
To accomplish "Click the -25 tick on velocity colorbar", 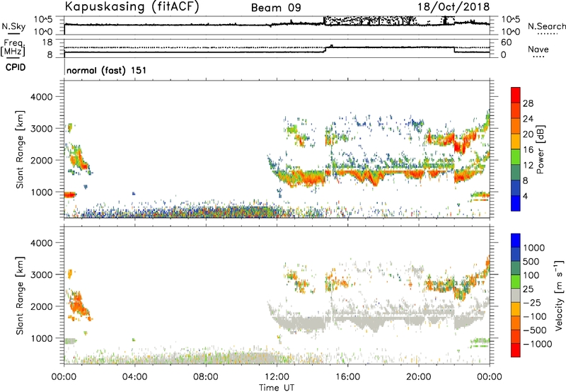I will pyautogui.click(x=532, y=302).
